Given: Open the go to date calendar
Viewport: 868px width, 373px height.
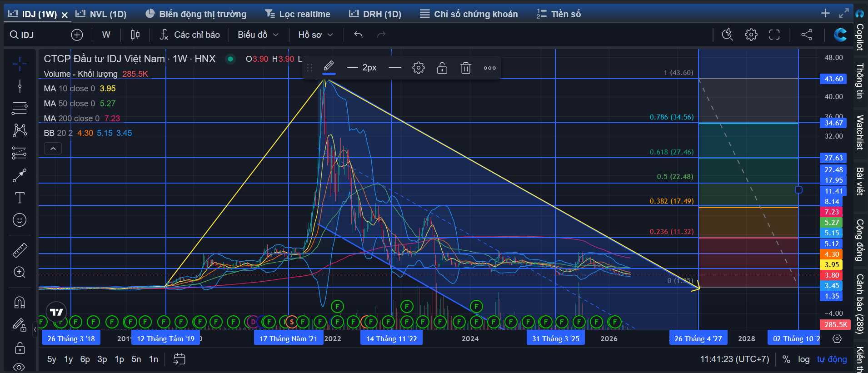Looking at the screenshot, I should [x=180, y=359].
